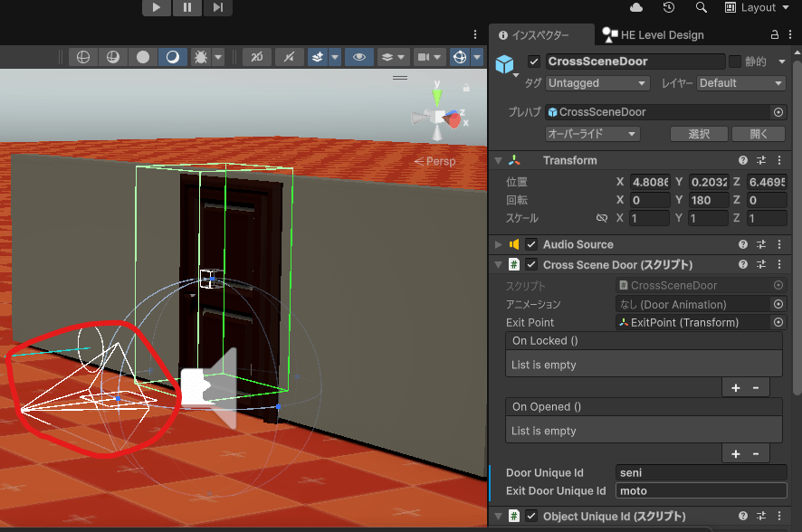Open the scene layers stack dropdown
This screenshot has width=802, height=532.
(393, 57)
